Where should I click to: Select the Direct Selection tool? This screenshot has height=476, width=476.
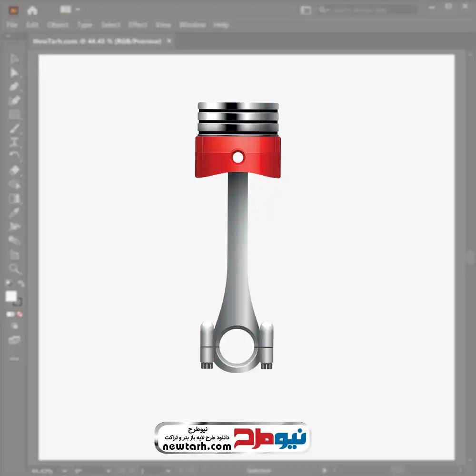(14, 73)
